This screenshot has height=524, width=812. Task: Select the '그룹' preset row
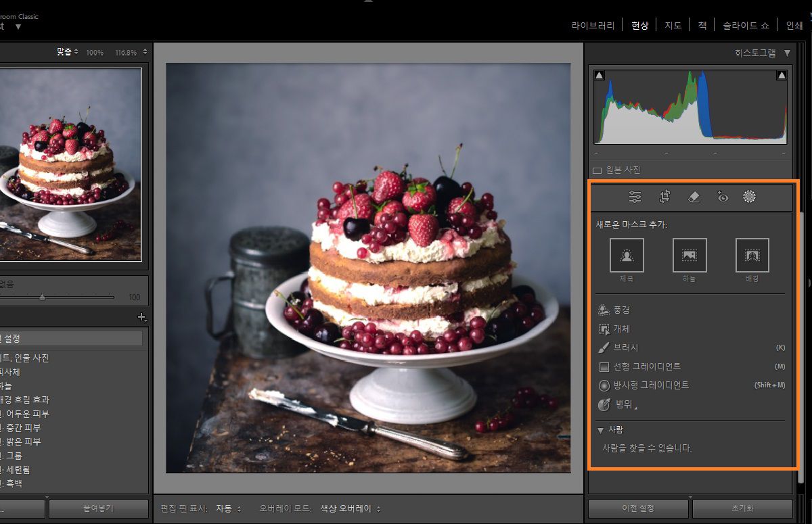(x=71, y=455)
